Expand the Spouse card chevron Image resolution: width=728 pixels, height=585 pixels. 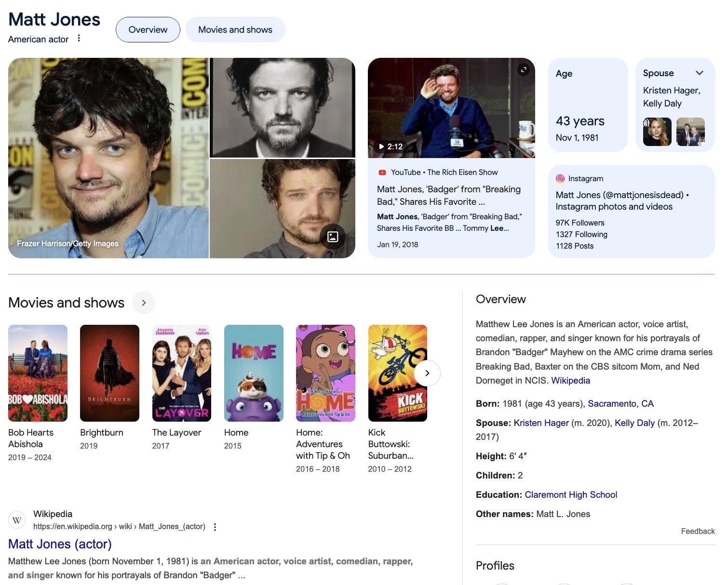point(700,73)
